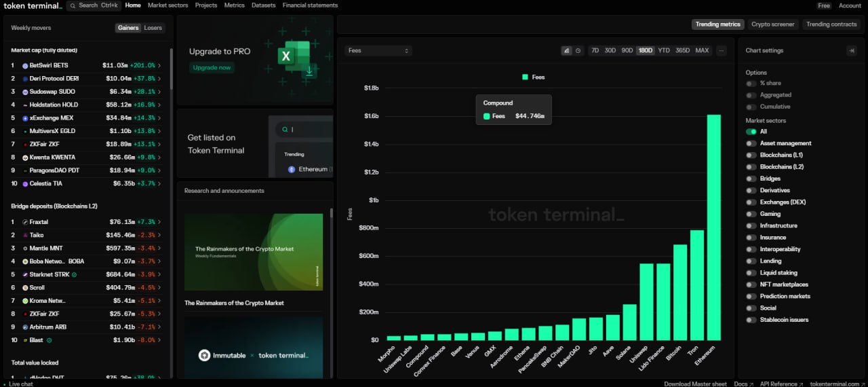Turn off the All market sectors toggle
Screen dimensions: 868x387
click(751, 132)
